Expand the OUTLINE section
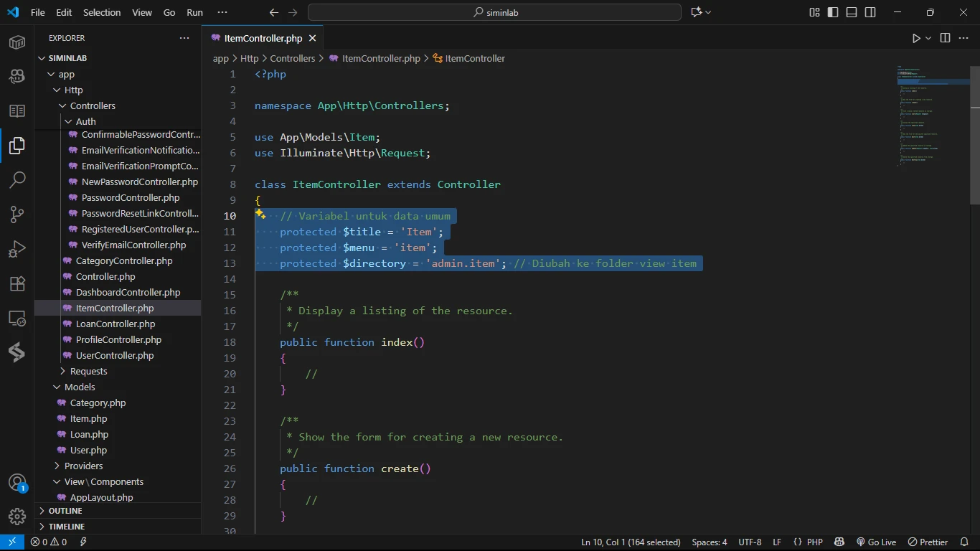 65,511
